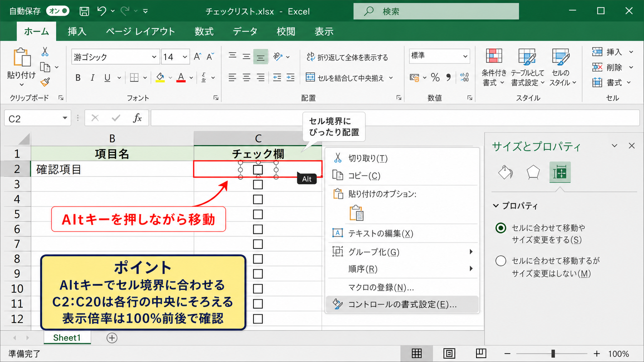Select 'セルに合わせて移動するがサイズ変更はしない' radio option

(501, 261)
